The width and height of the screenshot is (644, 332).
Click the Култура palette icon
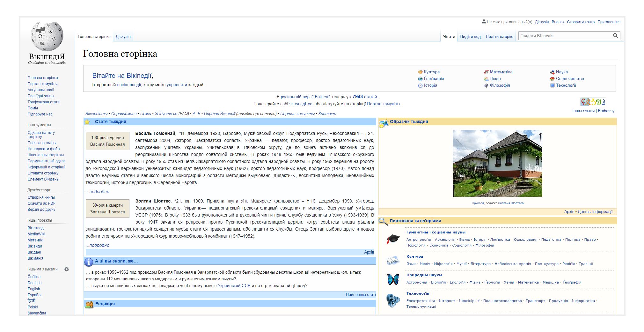(x=420, y=72)
